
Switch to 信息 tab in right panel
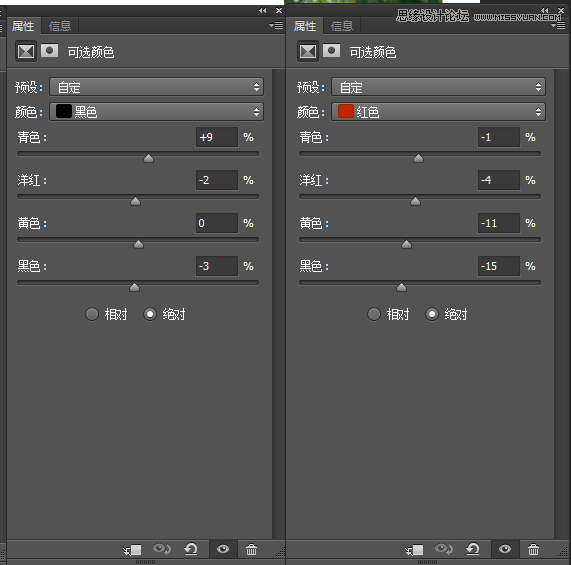pos(342,26)
